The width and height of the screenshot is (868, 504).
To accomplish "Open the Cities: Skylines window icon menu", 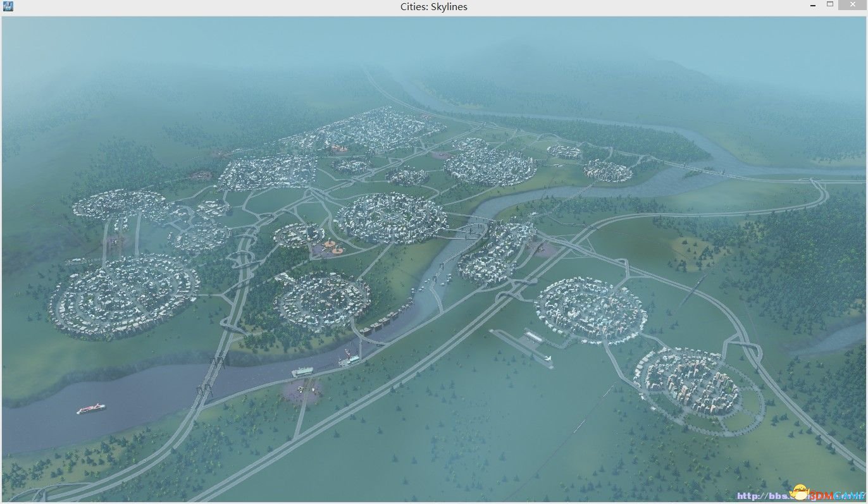I will tap(8, 7).
